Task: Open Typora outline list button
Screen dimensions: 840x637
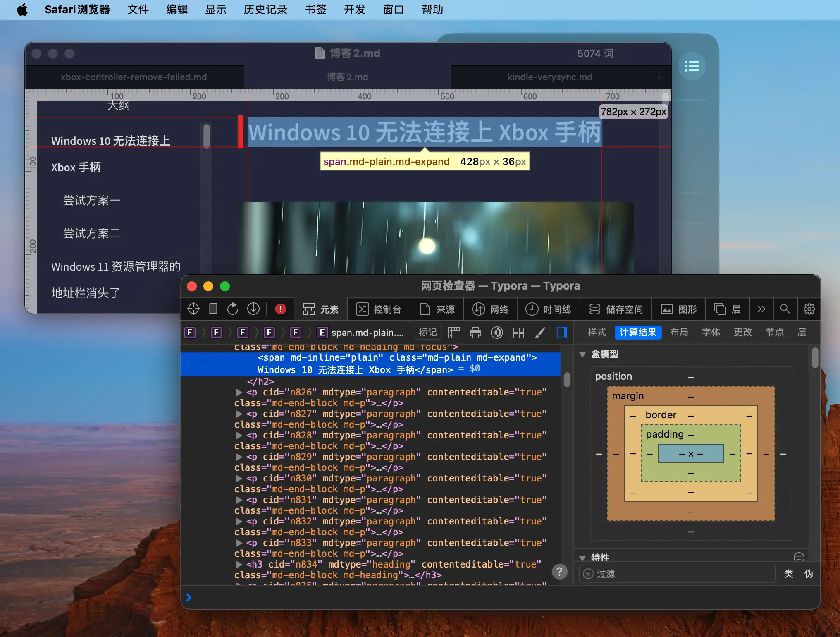Action: 692,66
